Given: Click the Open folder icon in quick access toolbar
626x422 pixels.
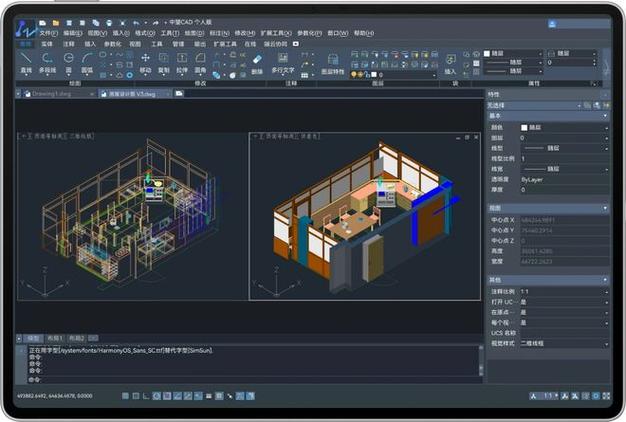Looking at the screenshot, I should tap(56, 23).
